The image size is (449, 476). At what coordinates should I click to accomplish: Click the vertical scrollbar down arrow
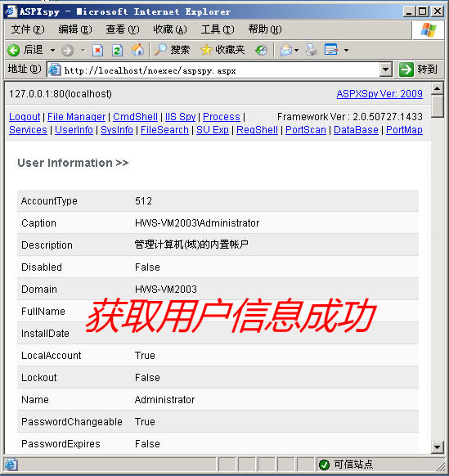438,447
